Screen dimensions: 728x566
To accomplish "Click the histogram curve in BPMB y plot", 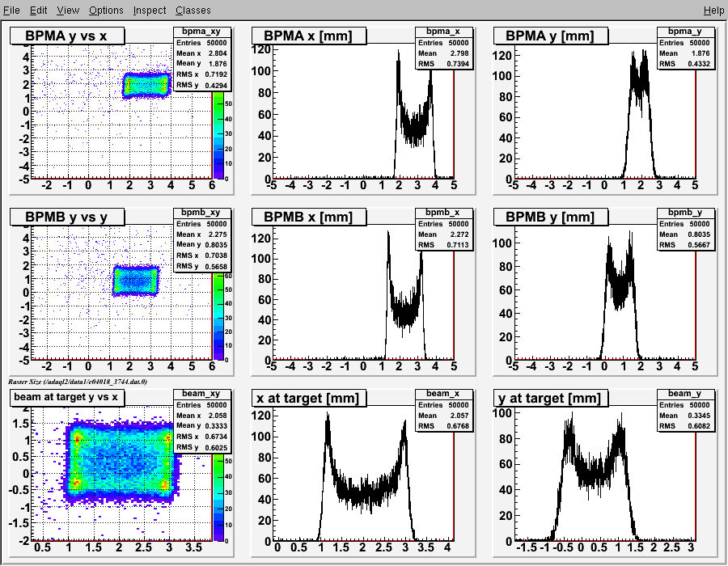I will 620,288.
